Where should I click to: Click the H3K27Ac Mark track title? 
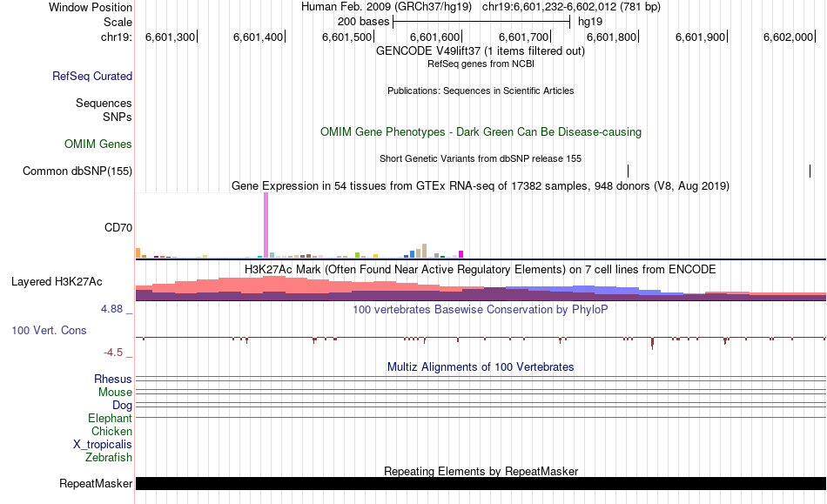tap(481, 269)
